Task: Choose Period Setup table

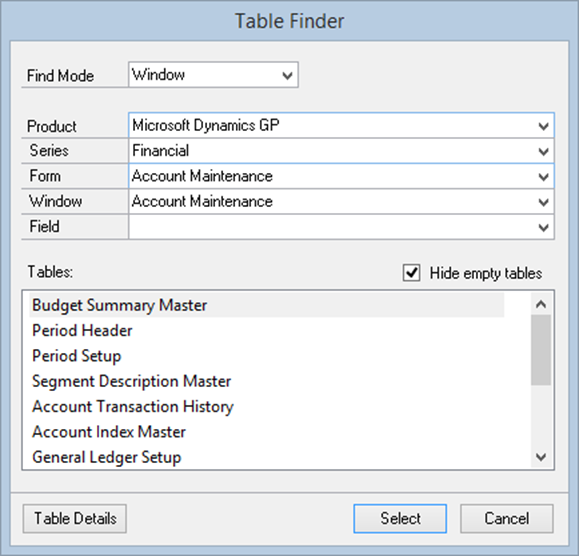Action: pos(266,356)
